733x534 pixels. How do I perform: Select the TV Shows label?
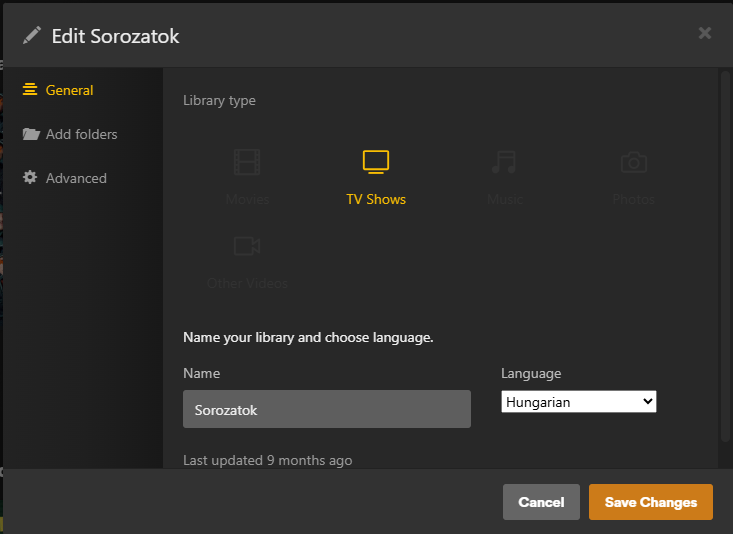pyautogui.click(x=376, y=199)
